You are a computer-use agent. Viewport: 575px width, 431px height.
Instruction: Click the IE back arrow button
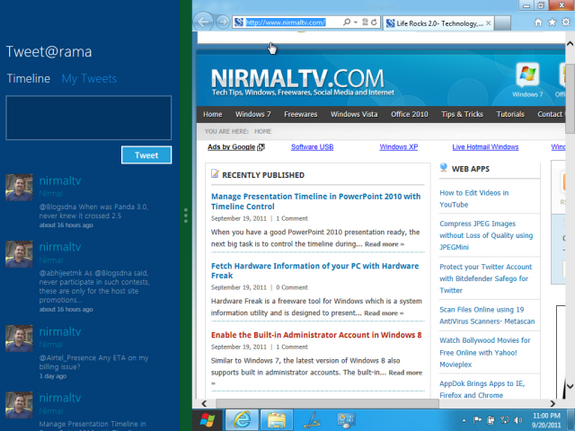click(x=204, y=22)
